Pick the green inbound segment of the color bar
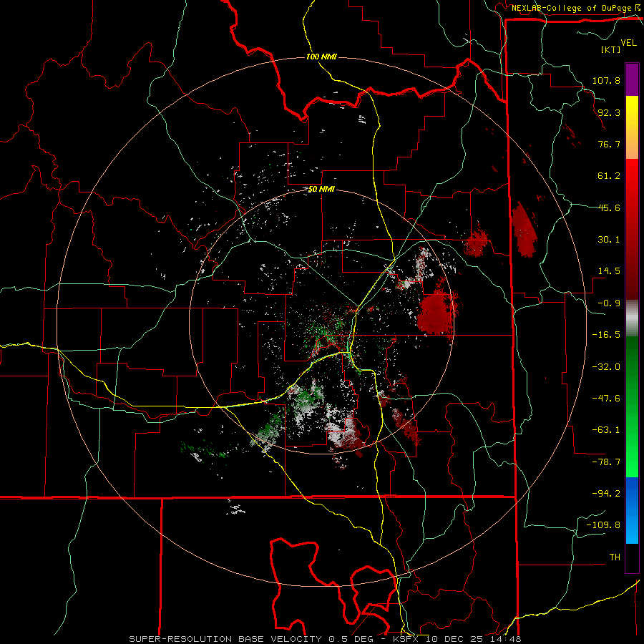This screenshot has height=644, width=644. (632, 406)
